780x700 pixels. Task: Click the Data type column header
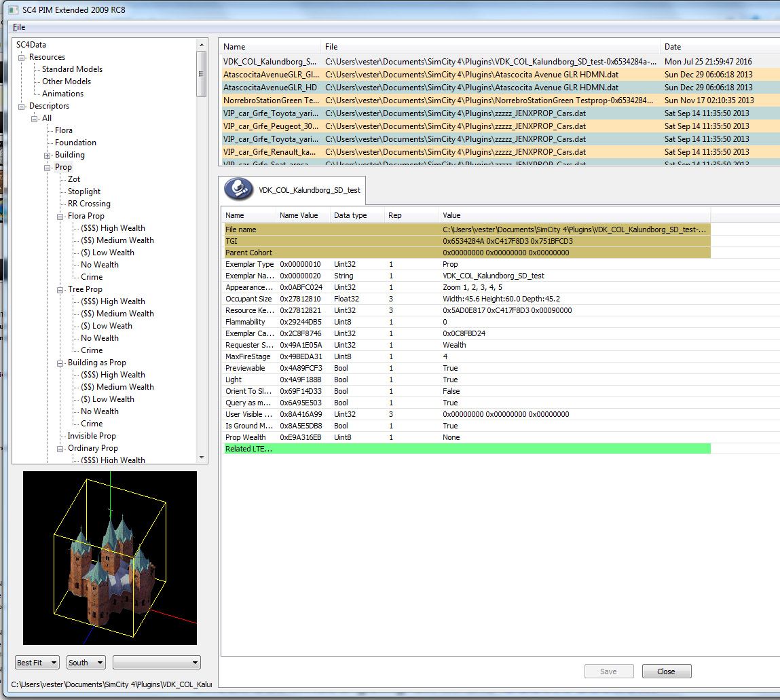point(356,215)
